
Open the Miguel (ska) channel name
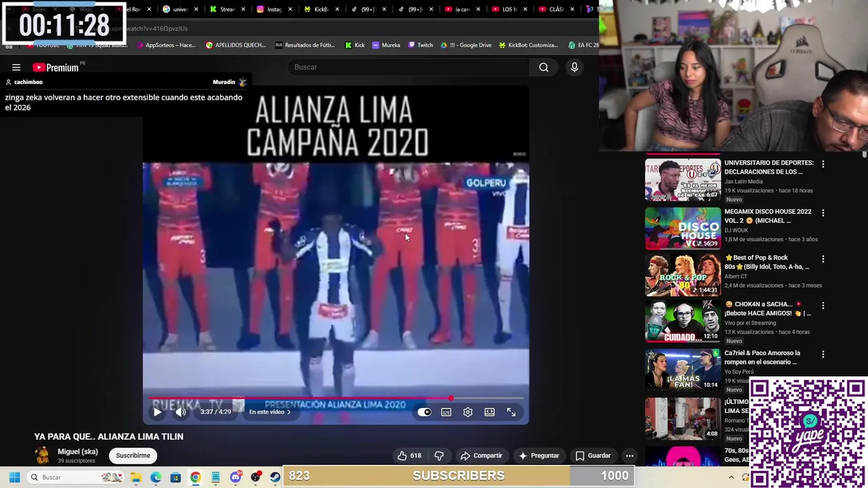pyautogui.click(x=77, y=451)
